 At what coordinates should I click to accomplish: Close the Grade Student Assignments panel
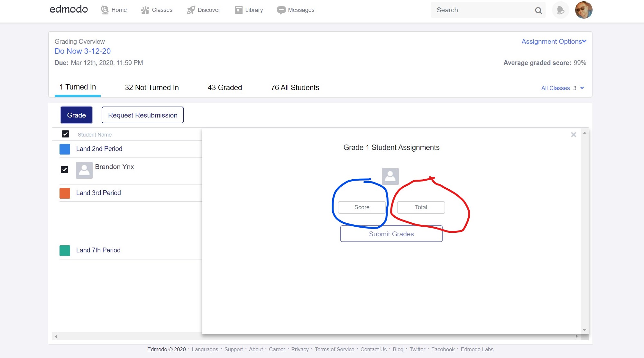coord(573,135)
